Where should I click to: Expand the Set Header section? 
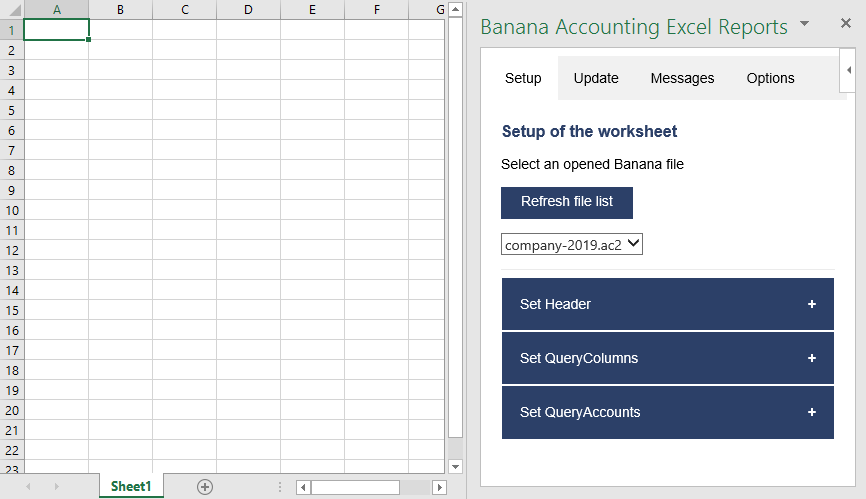667,304
